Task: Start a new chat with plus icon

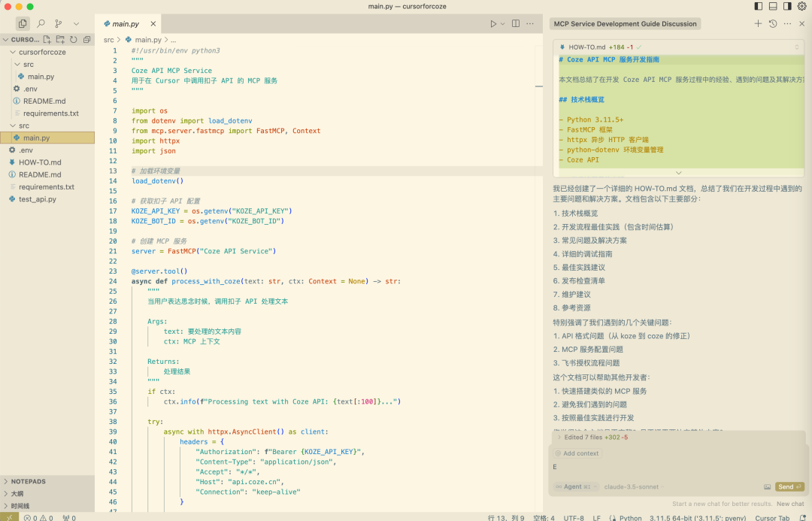Action: click(x=758, y=24)
